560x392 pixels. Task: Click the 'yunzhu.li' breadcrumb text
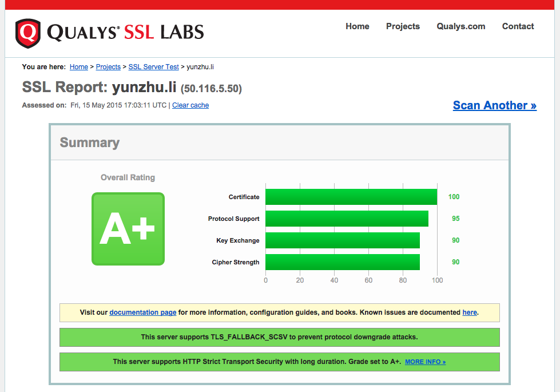200,67
